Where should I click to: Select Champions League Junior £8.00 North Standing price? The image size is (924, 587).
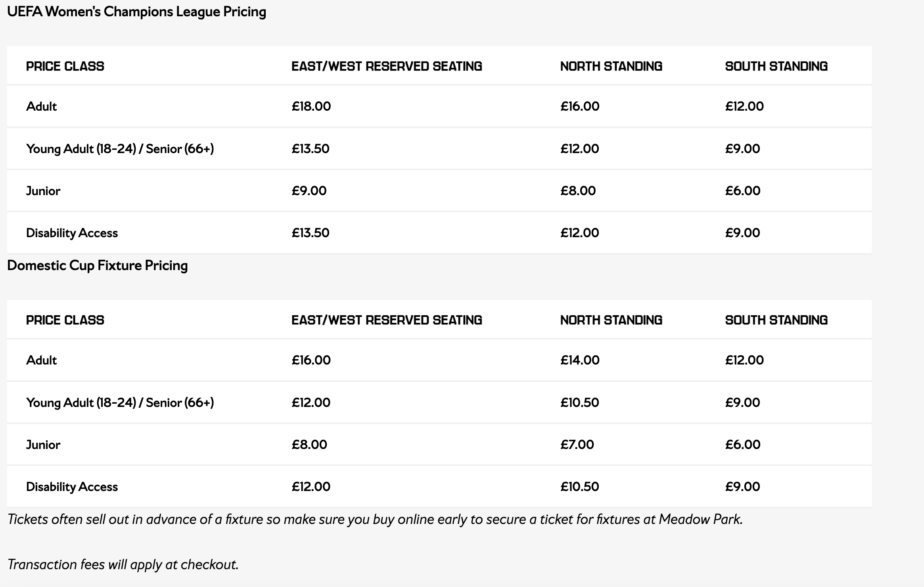[x=578, y=191]
